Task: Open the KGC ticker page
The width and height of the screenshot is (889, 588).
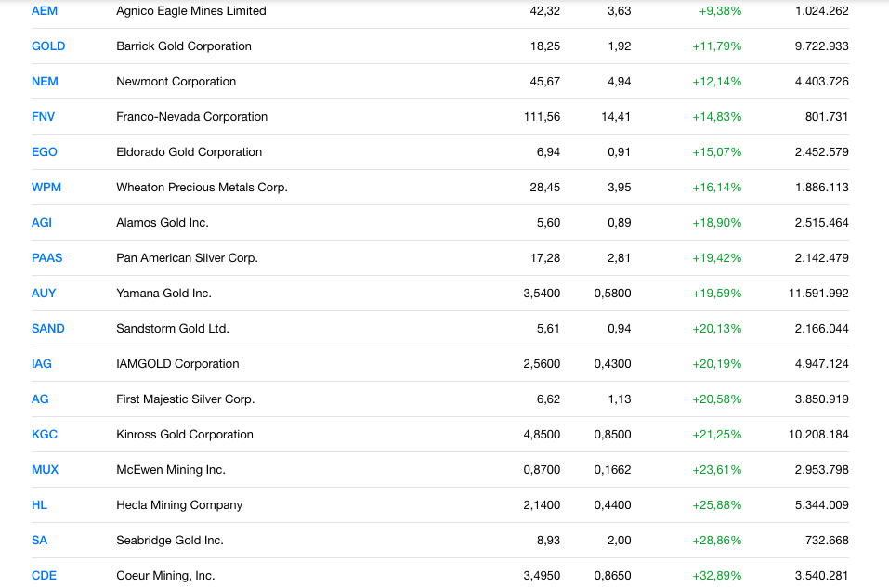Action: (x=45, y=435)
